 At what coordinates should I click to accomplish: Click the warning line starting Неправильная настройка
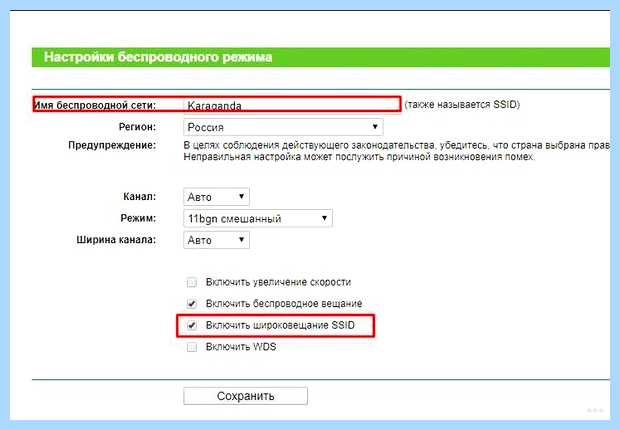click(x=359, y=157)
